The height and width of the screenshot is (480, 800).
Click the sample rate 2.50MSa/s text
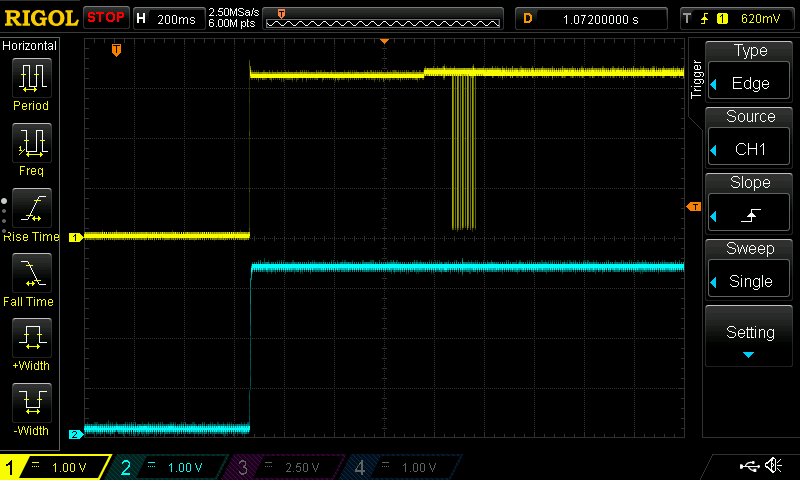(234, 12)
